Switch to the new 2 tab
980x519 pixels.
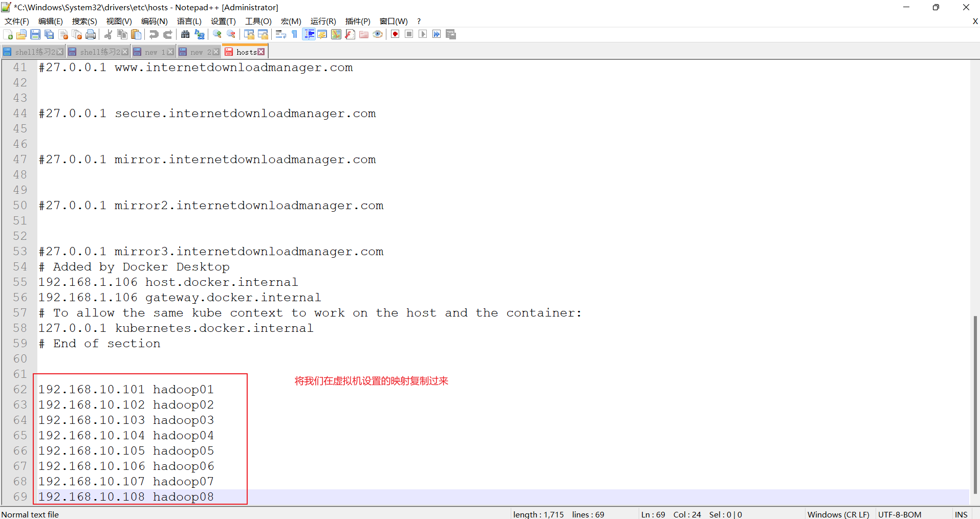point(199,52)
